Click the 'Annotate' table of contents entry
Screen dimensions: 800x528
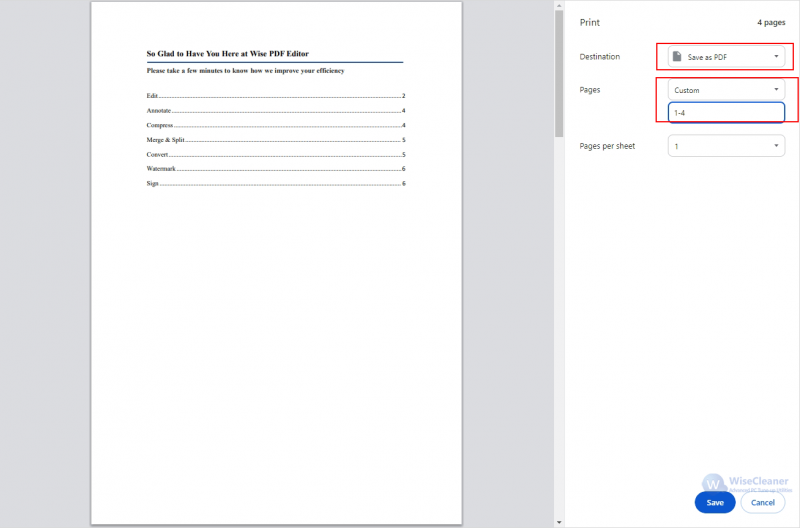click(276, 111)
